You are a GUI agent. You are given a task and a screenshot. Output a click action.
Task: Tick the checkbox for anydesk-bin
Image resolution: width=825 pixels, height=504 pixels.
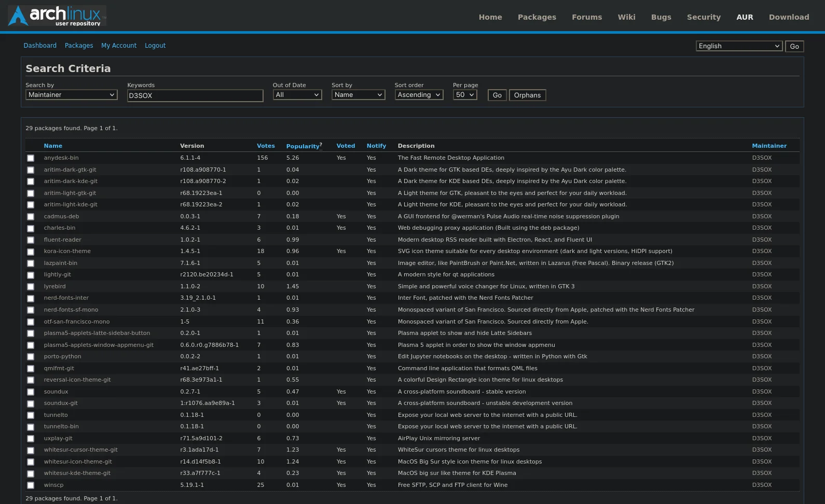click(31, 158)
